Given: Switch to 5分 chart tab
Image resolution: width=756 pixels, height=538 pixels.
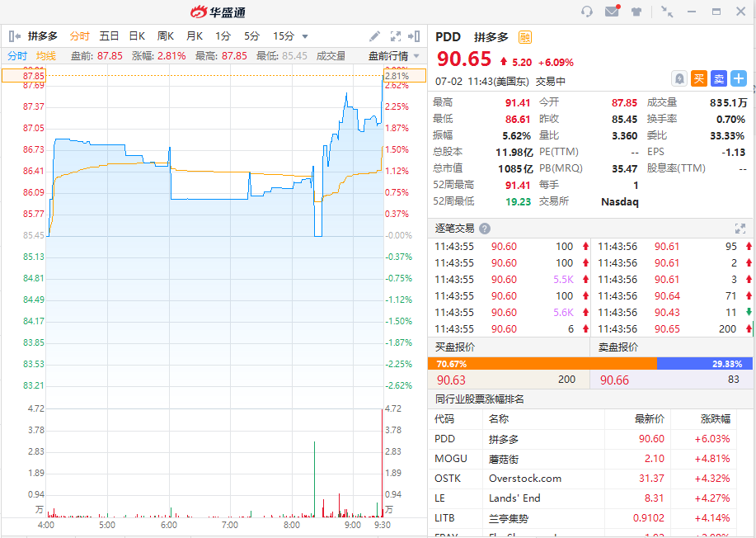Looking at the screenshot, I should click(x=251, y=36).
